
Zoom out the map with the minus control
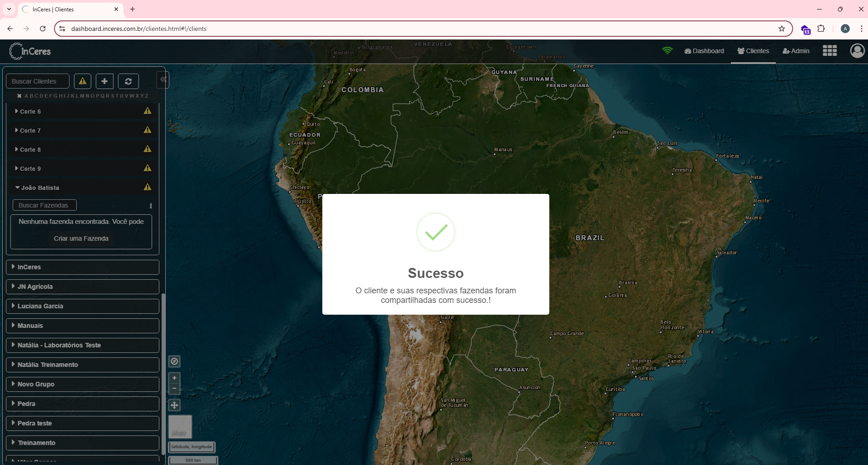[x=174, y=389]
